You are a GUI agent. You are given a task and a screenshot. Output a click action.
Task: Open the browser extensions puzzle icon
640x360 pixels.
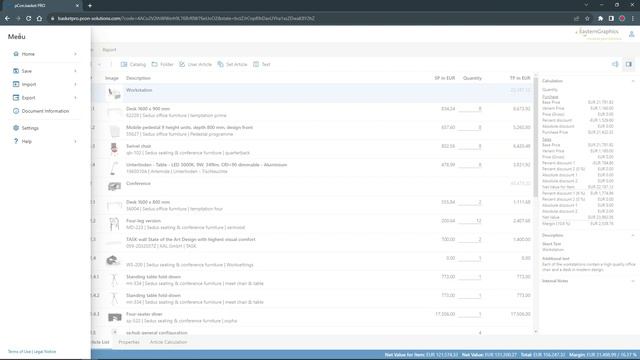[x=600, y=18]
